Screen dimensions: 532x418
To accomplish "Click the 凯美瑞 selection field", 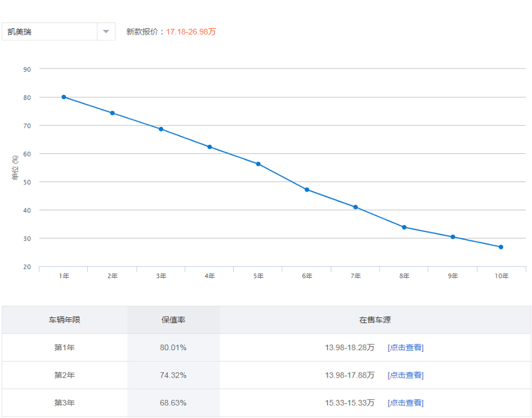I will click(x=58, y=31).
